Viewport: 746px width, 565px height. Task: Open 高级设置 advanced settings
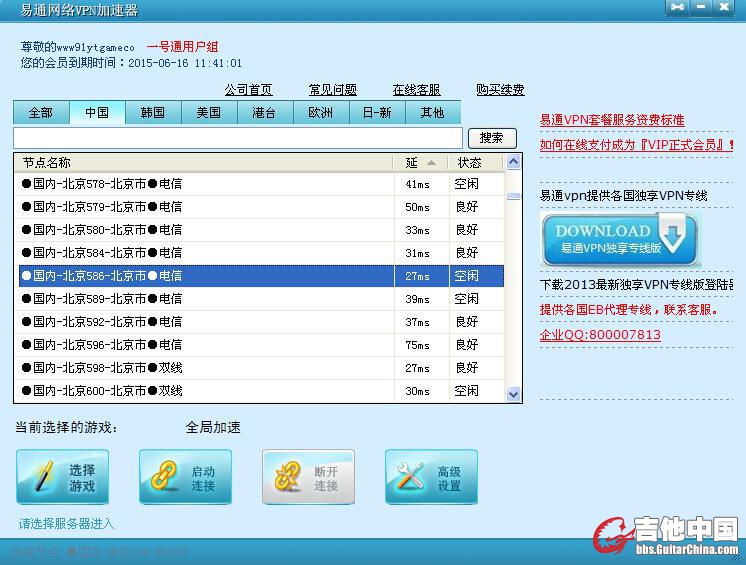click(x=431, y=477)
